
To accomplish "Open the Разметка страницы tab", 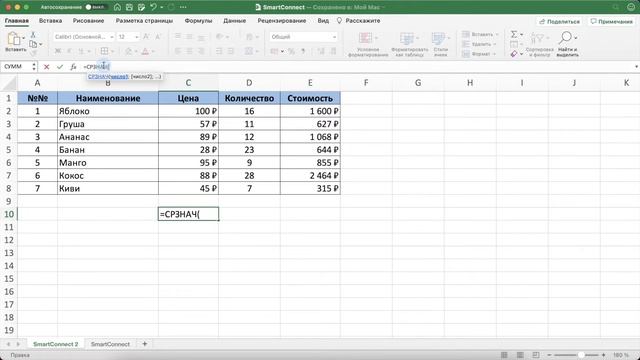I will pyautogui.click(x=144, y=20).
